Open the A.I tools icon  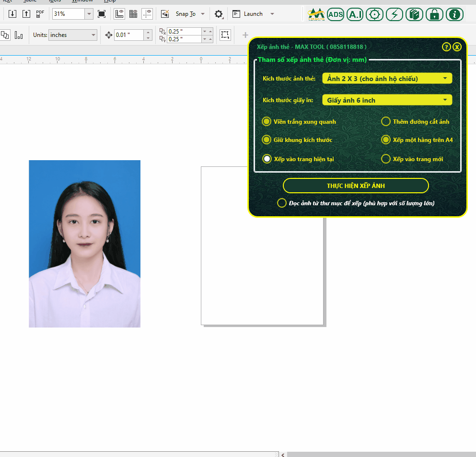(x=355, y=14)
